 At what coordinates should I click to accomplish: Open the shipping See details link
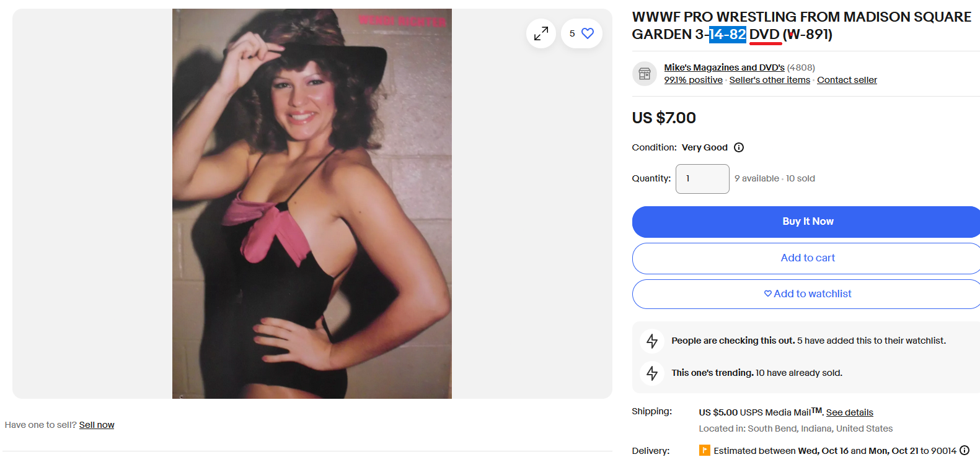849,412
